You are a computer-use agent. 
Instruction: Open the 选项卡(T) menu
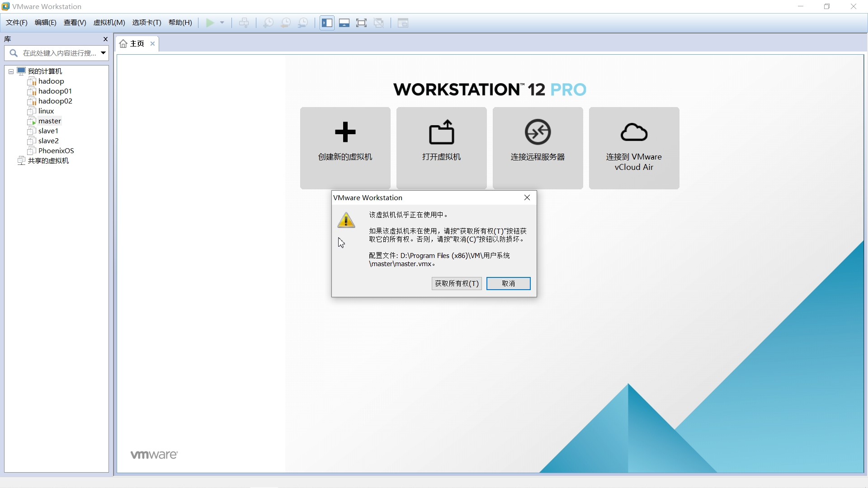(x=147, y=23)
